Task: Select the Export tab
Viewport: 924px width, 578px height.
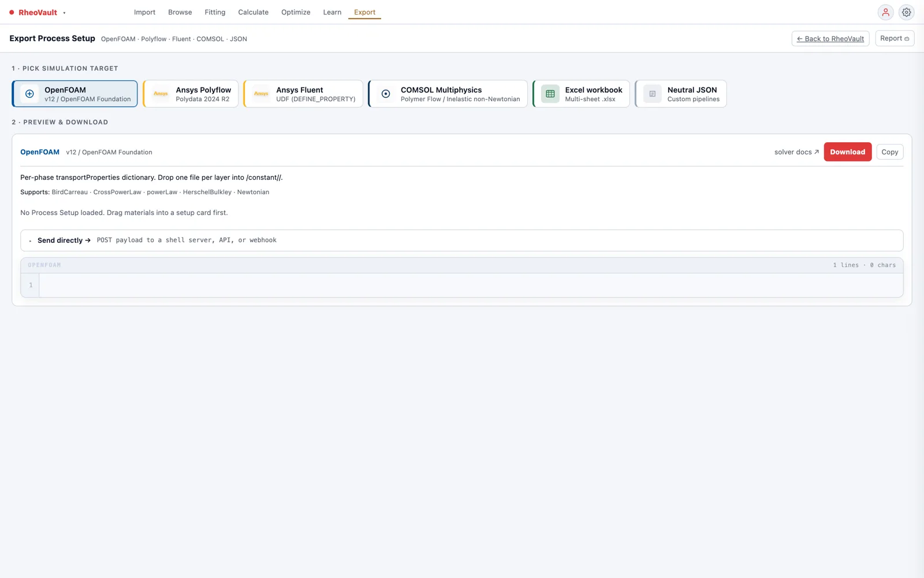Action: point(364,12)
